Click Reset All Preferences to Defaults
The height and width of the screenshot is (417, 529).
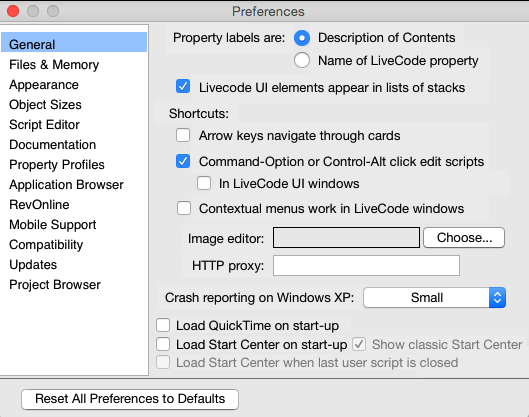pos(130,399)
